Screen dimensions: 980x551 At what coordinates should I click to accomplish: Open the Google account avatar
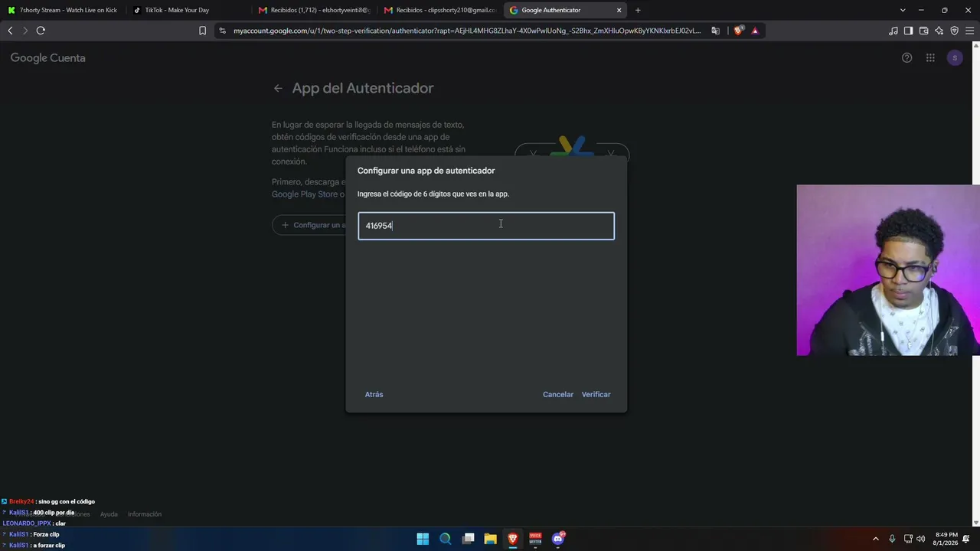[955, 58]
